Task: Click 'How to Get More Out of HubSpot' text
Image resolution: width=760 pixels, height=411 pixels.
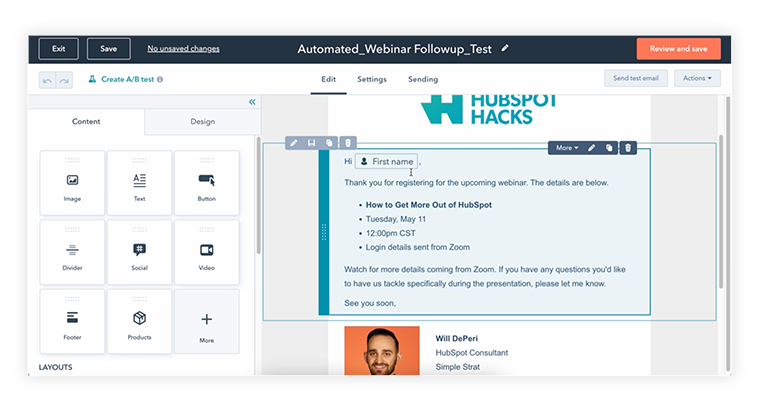Action: pos(428,205)
